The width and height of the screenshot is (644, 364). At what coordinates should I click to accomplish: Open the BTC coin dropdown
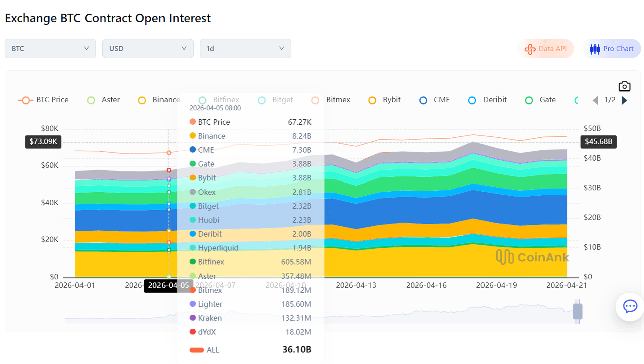50,49
